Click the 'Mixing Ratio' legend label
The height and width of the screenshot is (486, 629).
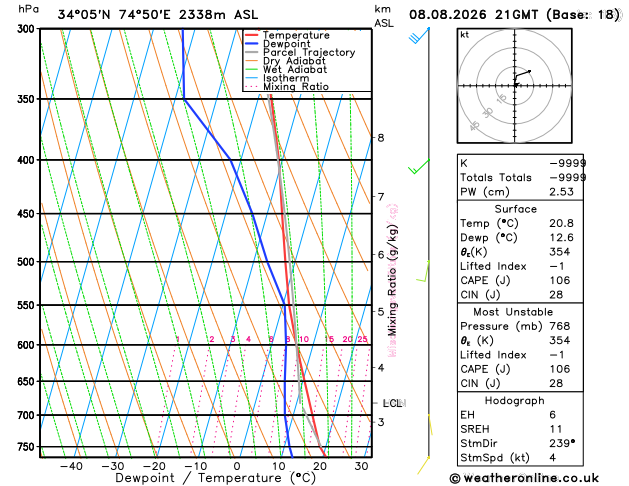point(296,87)
